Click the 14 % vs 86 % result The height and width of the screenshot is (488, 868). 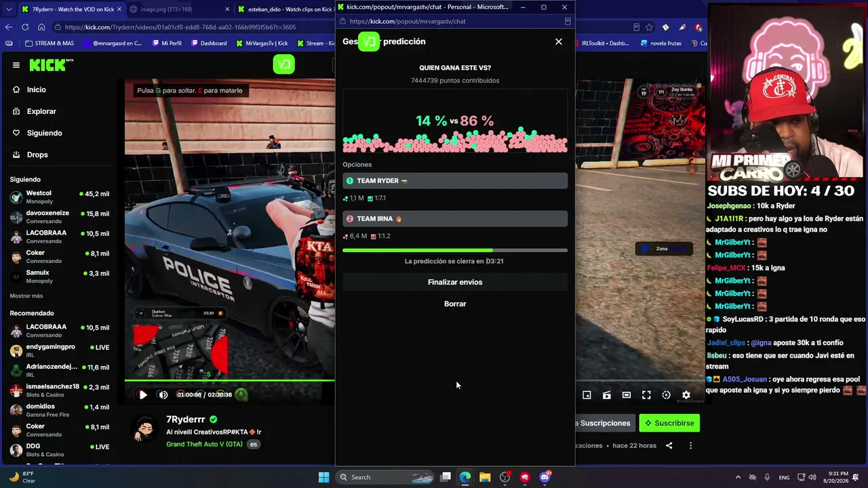pos(454,121)
